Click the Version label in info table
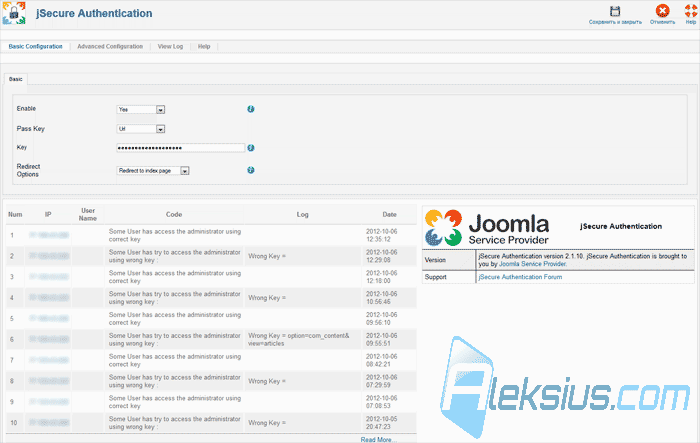Screen dimensions: 700x443 (435, 260)
